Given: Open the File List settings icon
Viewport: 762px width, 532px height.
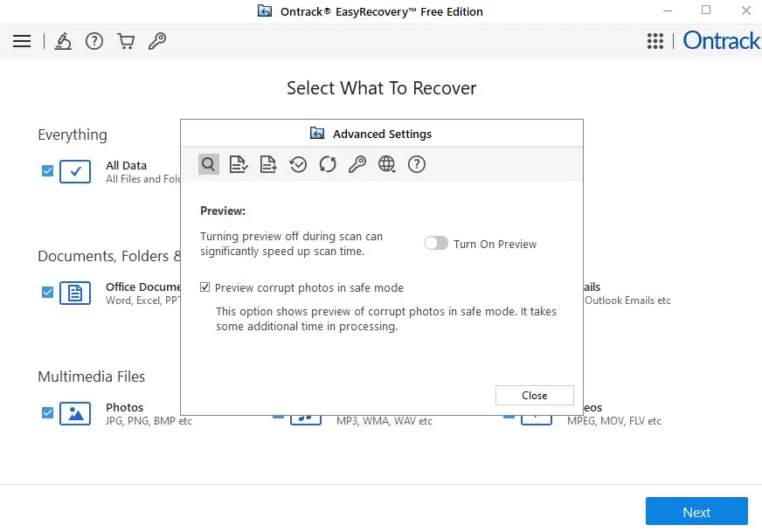Looking at the screenshot, I should [238, 164].
